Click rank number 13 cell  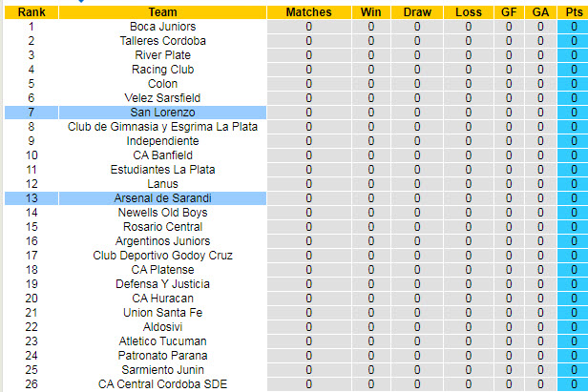[31, 198]
